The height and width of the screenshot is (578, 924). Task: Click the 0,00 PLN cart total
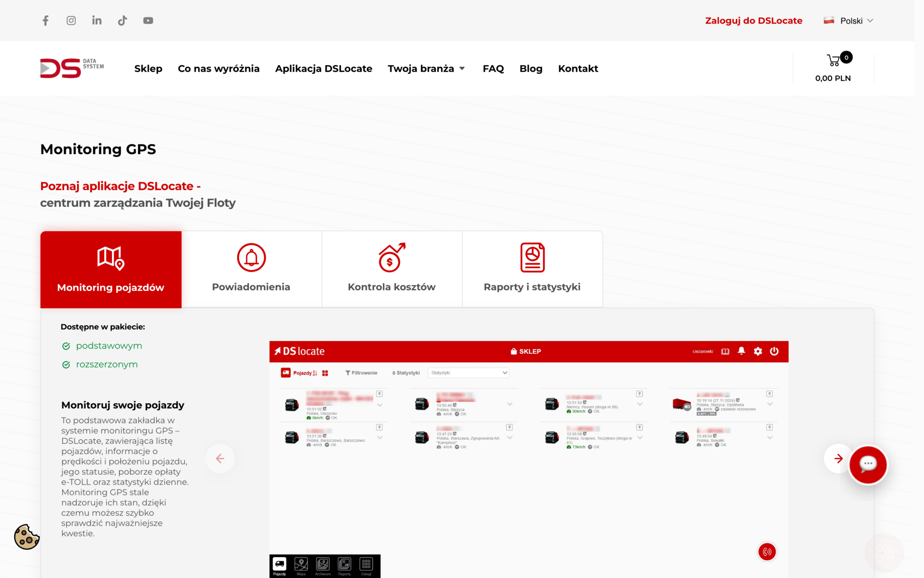tap(833, 78)
